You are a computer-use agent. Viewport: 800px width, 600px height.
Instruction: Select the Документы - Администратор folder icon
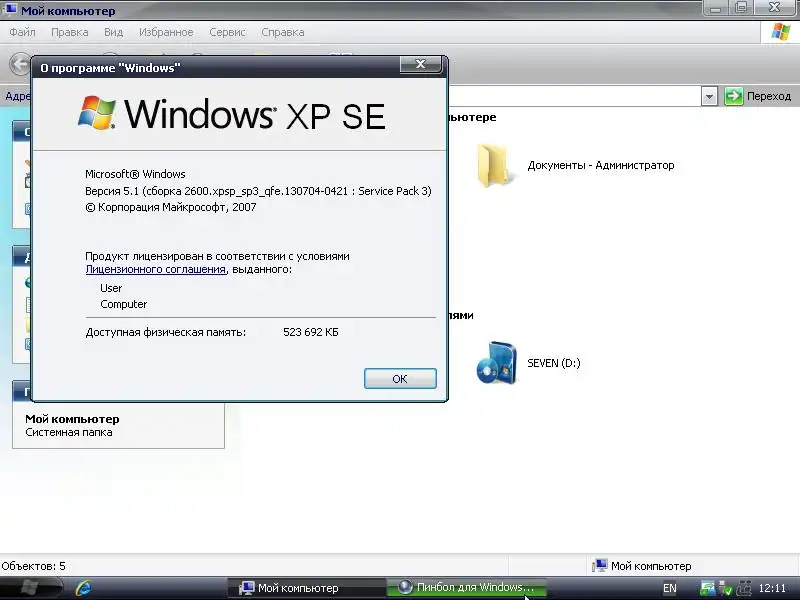tap(494, 165)
